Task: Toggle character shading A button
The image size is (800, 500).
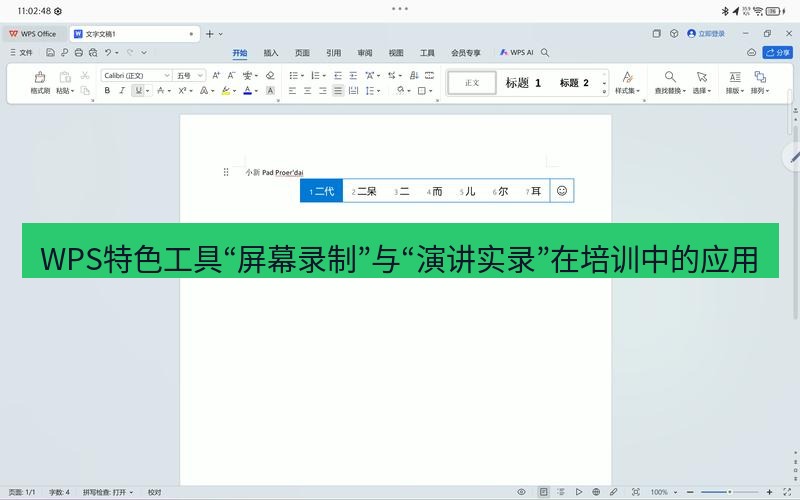Action: (x=270, y=91)
